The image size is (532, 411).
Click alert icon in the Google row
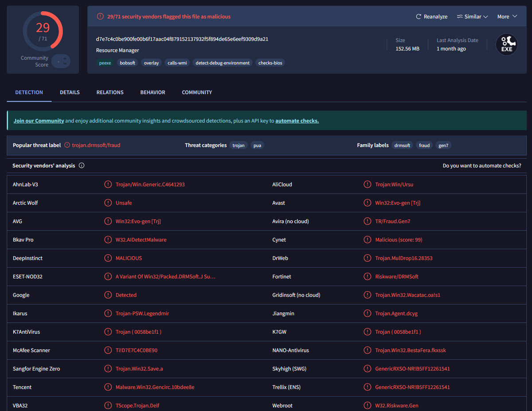108,295
